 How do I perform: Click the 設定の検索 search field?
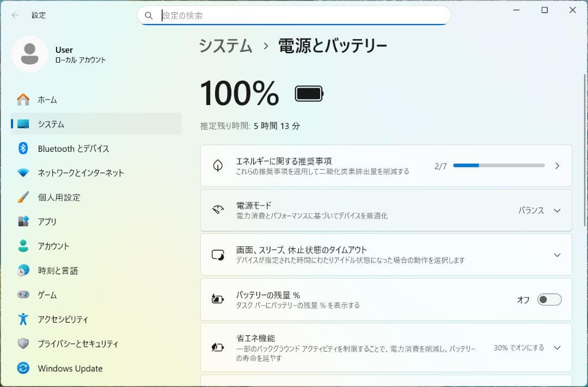tap(294, 15)
